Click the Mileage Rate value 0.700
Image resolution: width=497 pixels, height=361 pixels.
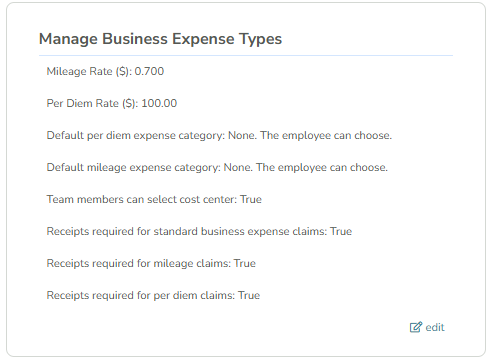click(149, 71)
